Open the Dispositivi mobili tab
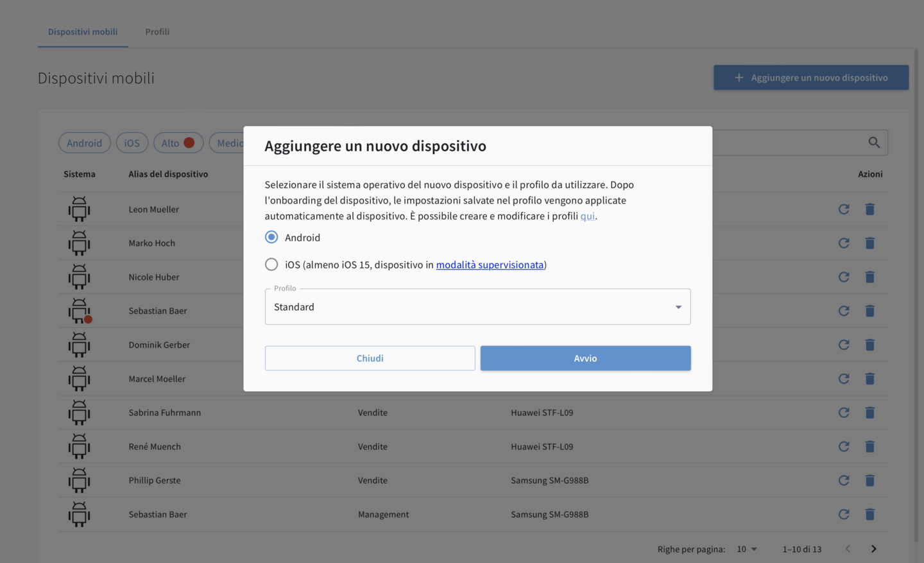The height and width of the screenshot is (563, 924). pyautogui.click(x=83, y=31)
